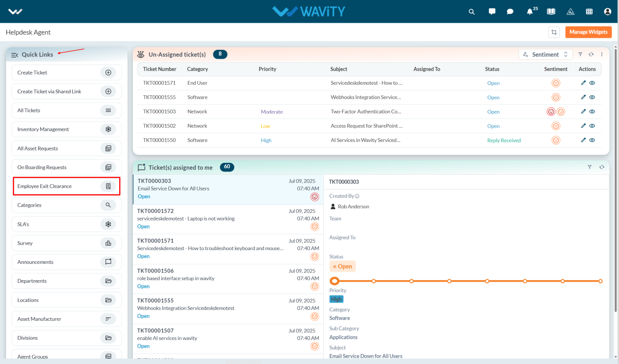Edit ticket TKT00001571 with pencil icon
This screenshot has height=364, width=619.
click(x=583, y=83)
